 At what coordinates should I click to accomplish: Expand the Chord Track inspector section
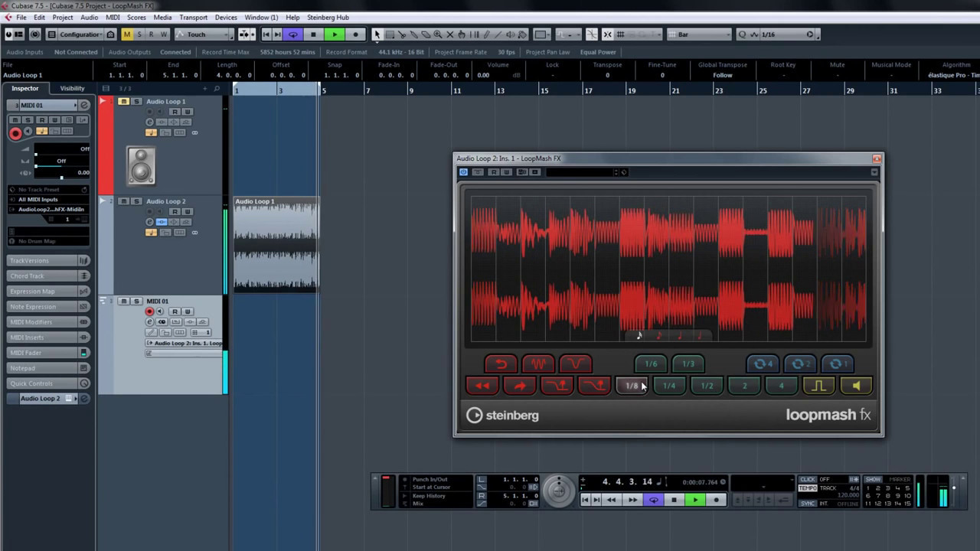pos(48,276)
